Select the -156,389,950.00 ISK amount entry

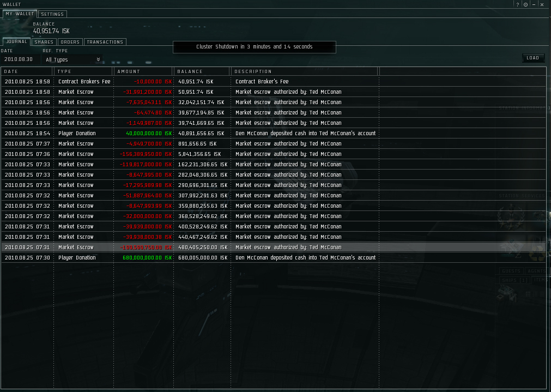coord(146,154)
